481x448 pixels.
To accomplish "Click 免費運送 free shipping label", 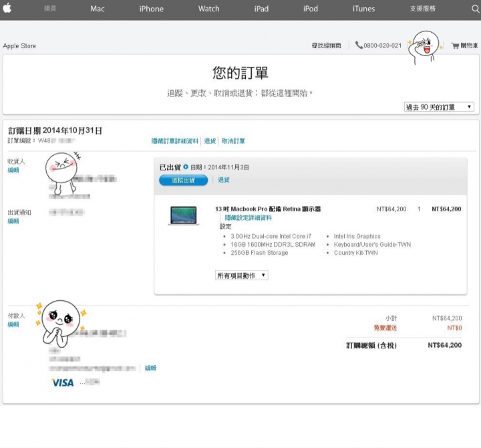I will click(385, 328).
